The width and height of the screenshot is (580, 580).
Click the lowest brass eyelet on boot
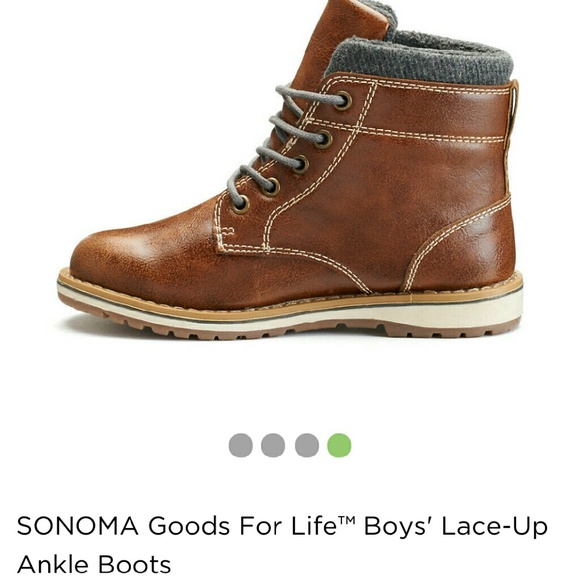pyautogui.click(x=240, y=205)
